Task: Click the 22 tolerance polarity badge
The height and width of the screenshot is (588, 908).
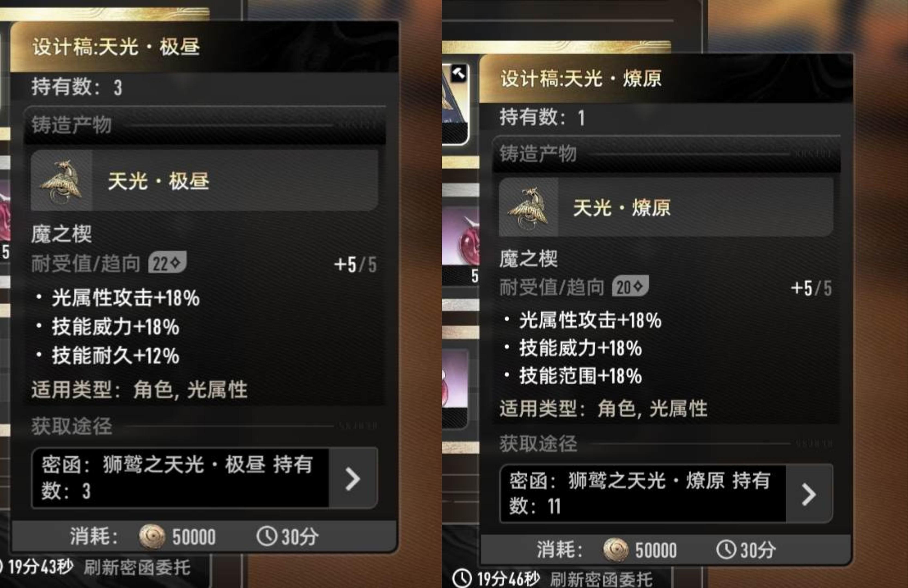Action: 167,262
